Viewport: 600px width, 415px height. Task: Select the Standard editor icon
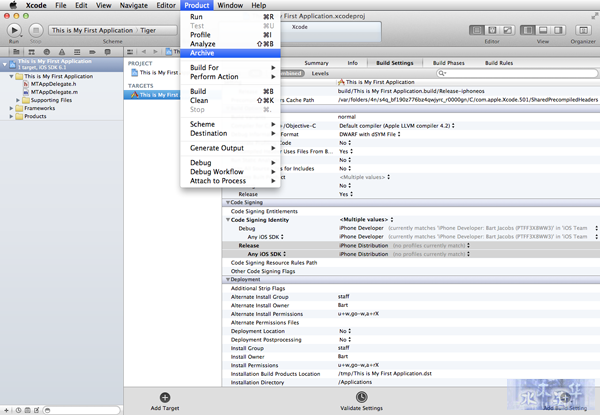(477, 30)
